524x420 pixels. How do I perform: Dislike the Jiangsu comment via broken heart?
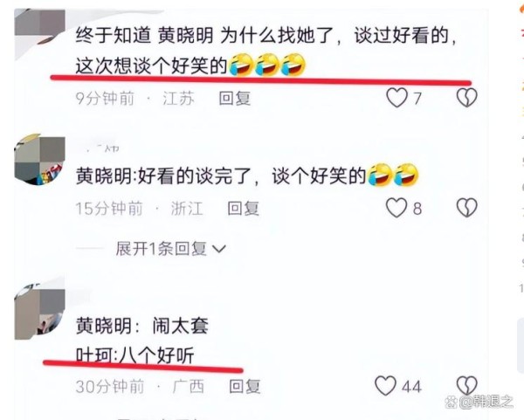[x=467, y=98]
